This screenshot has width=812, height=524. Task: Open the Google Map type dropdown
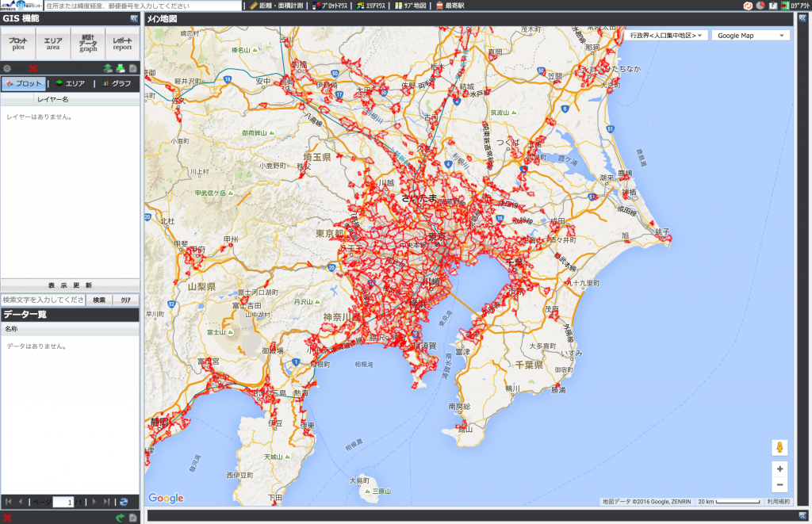[750, 36]
